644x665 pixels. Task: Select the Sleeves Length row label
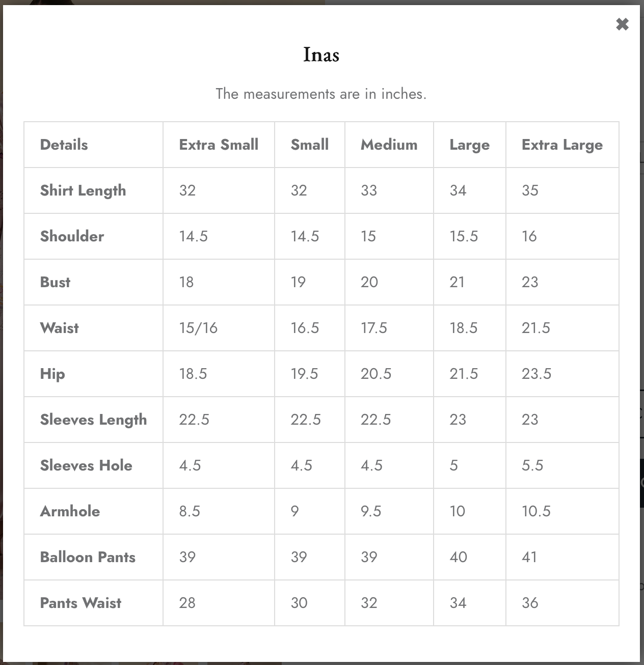click(93, 420)
